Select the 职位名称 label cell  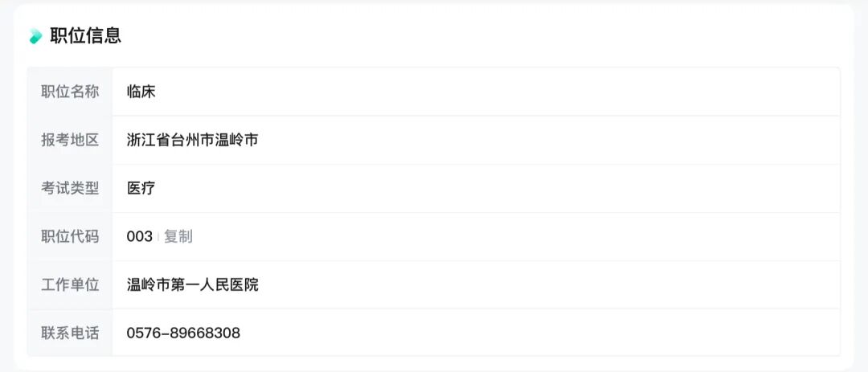tap(70, 92)
